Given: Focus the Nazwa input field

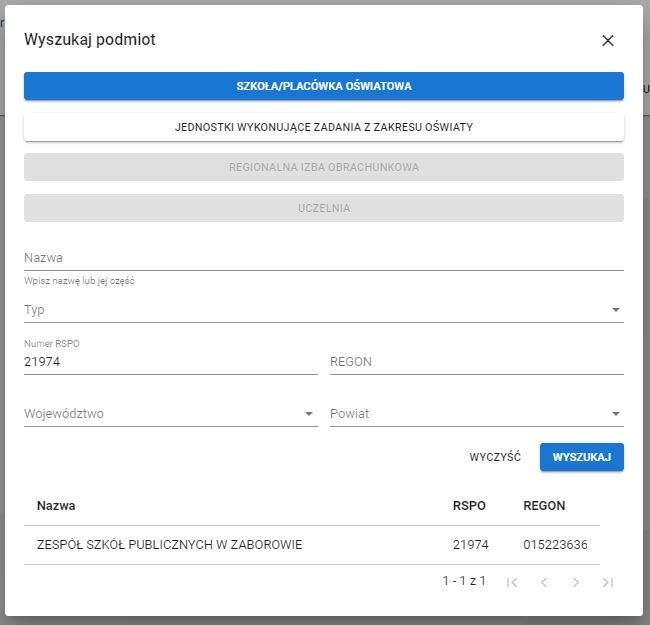Looking at the screenshot, I should [324, 258].
